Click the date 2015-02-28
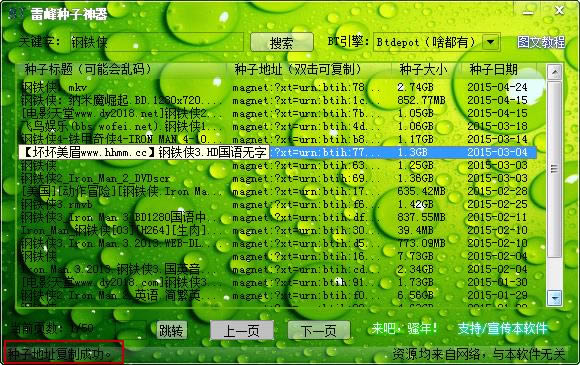Image resolution: width=580 pixels, height=365 pixels. [497, 192]
